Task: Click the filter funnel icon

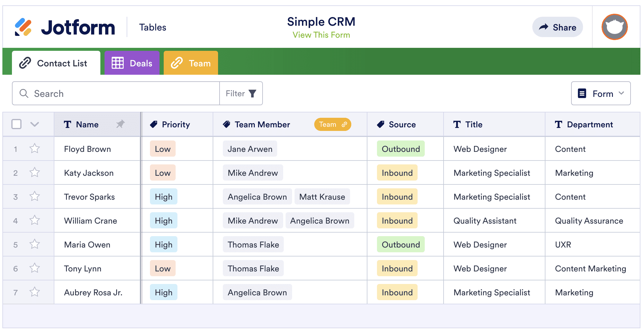Action: (252, 94)
